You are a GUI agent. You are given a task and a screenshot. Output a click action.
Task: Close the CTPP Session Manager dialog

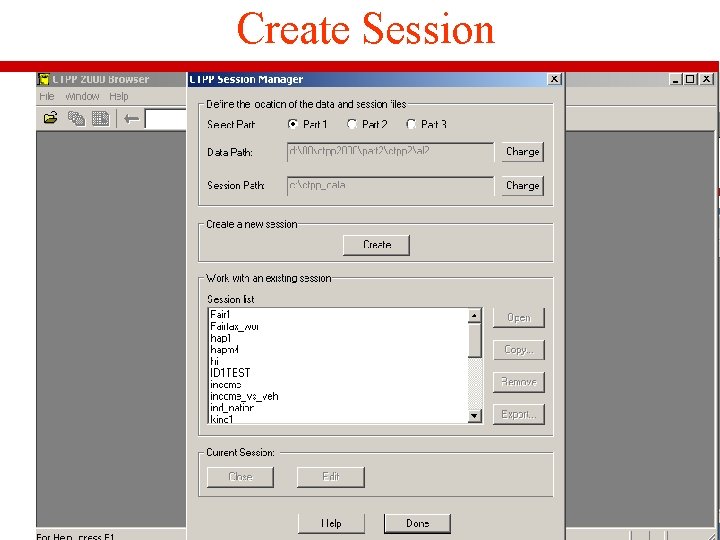554,79
